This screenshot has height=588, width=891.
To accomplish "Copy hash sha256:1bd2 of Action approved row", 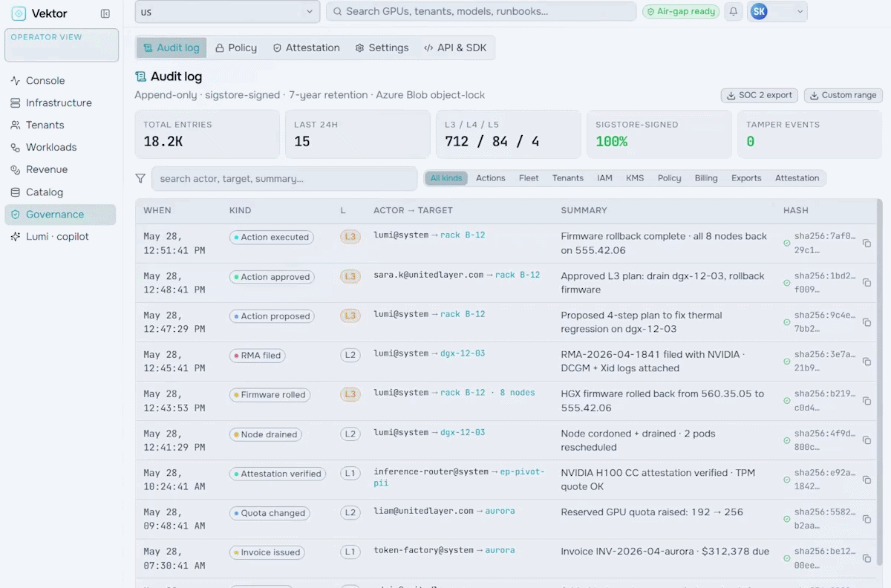I will (x=866, y=283).
